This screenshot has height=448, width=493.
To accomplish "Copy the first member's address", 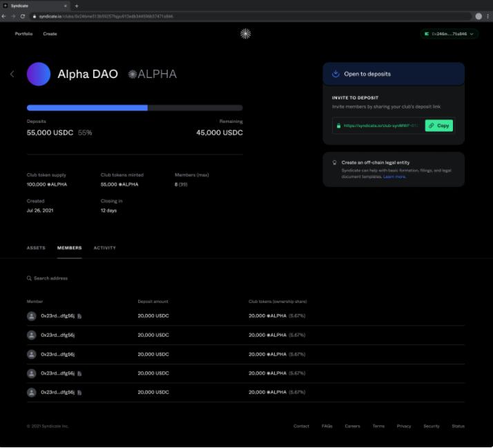I will click(x=79, y=316).
